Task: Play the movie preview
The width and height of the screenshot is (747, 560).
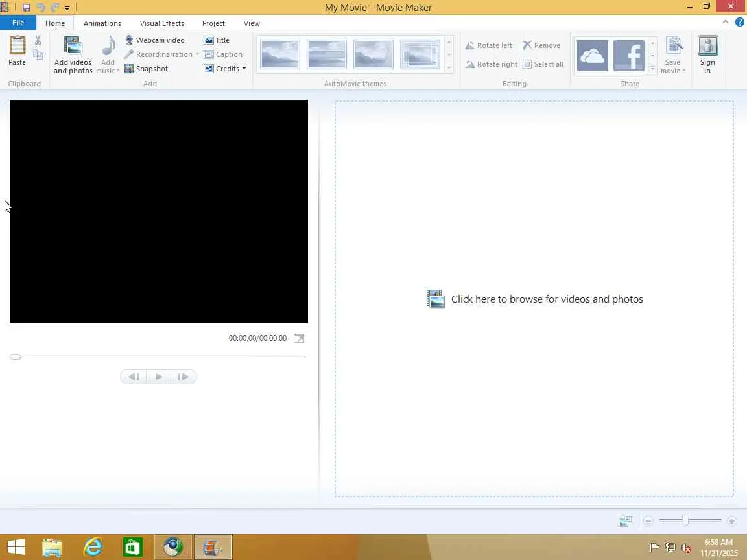Action: pyautogui.click(x=159, y=377)
